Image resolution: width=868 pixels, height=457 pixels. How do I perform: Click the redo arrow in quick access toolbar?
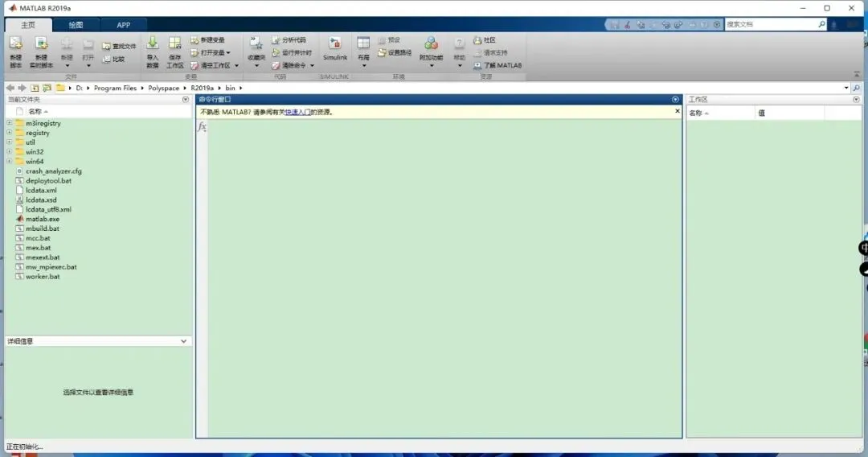(x=678, y=24)
